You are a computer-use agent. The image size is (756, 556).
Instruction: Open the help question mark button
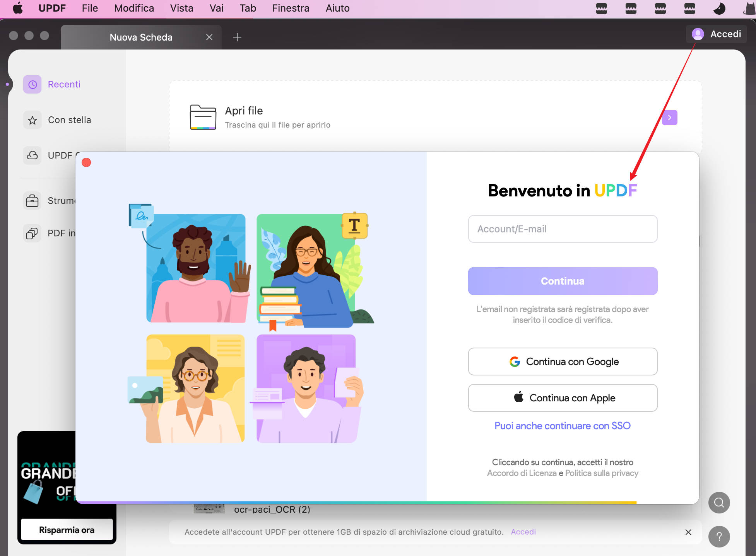tap(719, 537)
